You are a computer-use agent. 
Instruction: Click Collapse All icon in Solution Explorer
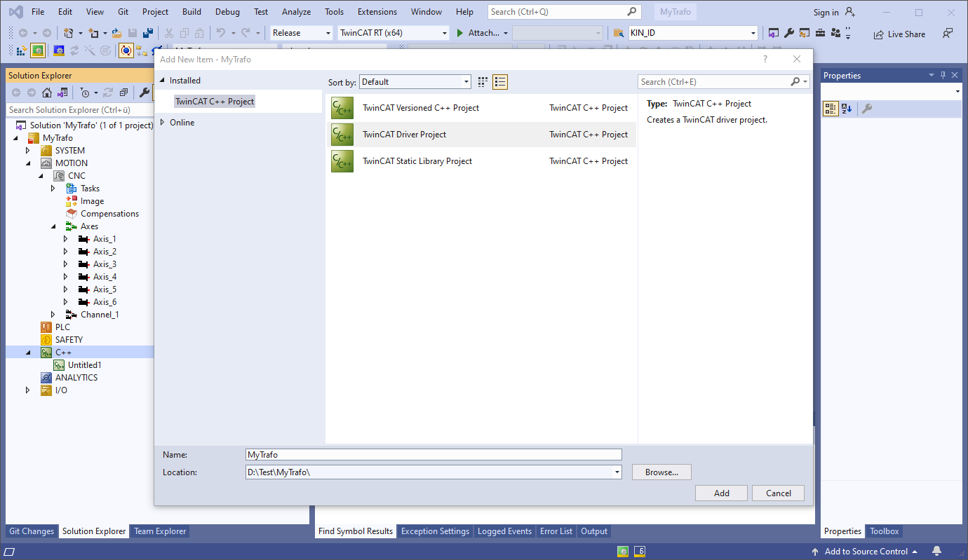[x=123, y=93]
